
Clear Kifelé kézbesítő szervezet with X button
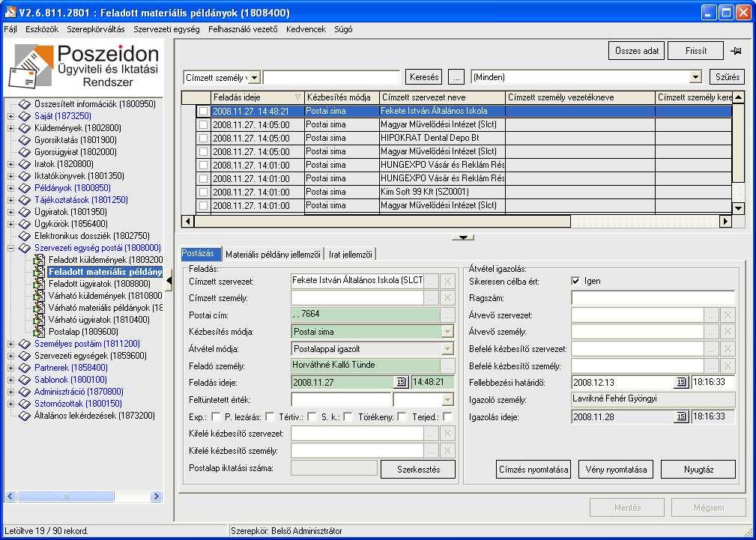tap(447, 434)
